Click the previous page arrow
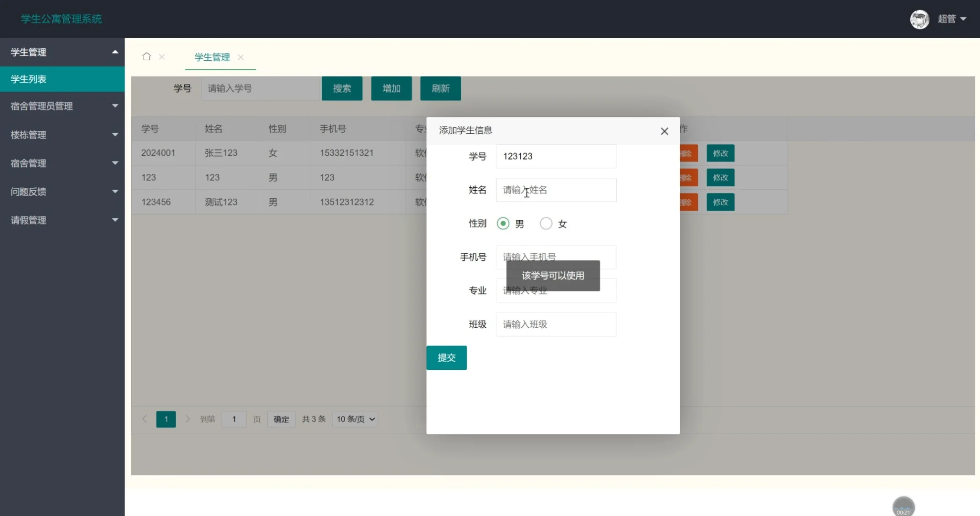The image size is (980, 516). [145, 419]
